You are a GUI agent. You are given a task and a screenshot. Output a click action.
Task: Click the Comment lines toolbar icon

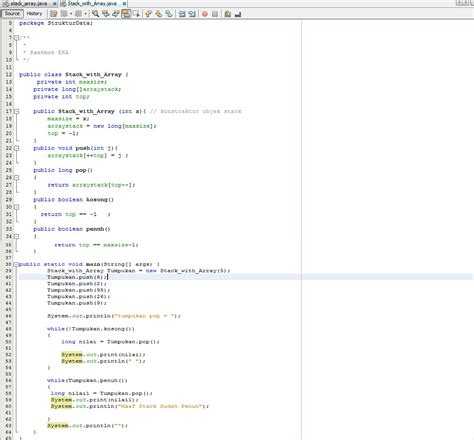pos(228,14)
